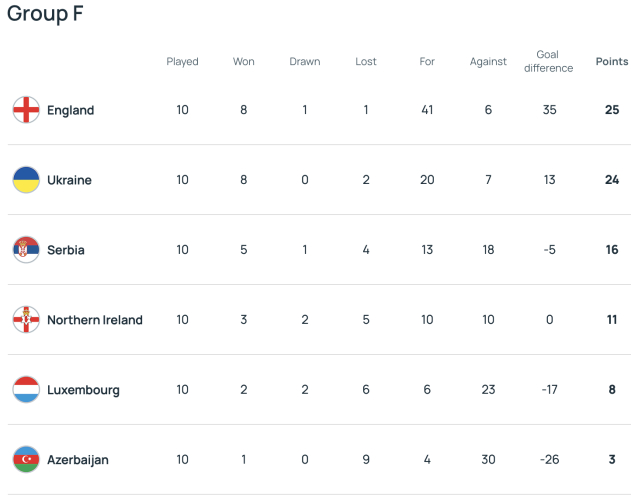Open the Azerbaijan team link

[78, 460]
